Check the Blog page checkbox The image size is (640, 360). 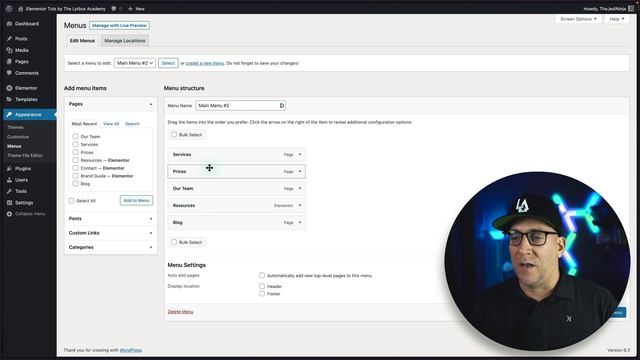tap(76, 184)
